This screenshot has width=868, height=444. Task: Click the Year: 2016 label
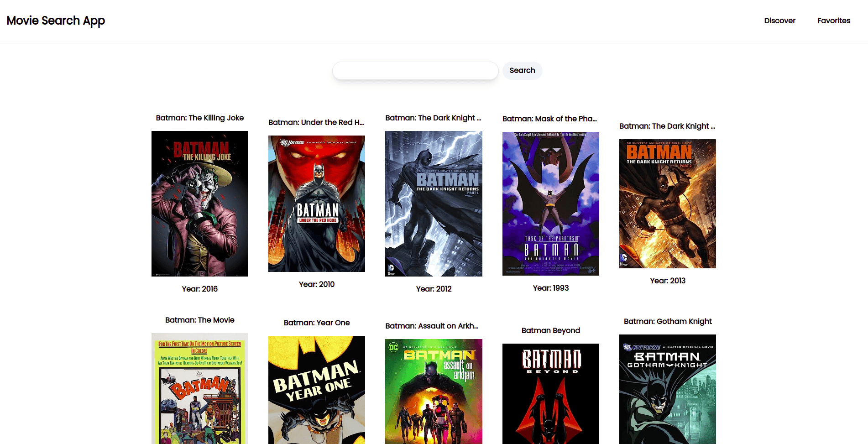pos(200,289)
